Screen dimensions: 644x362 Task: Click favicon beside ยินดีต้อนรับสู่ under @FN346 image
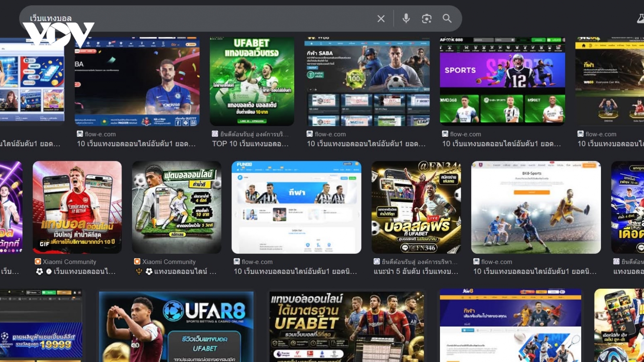377,261
